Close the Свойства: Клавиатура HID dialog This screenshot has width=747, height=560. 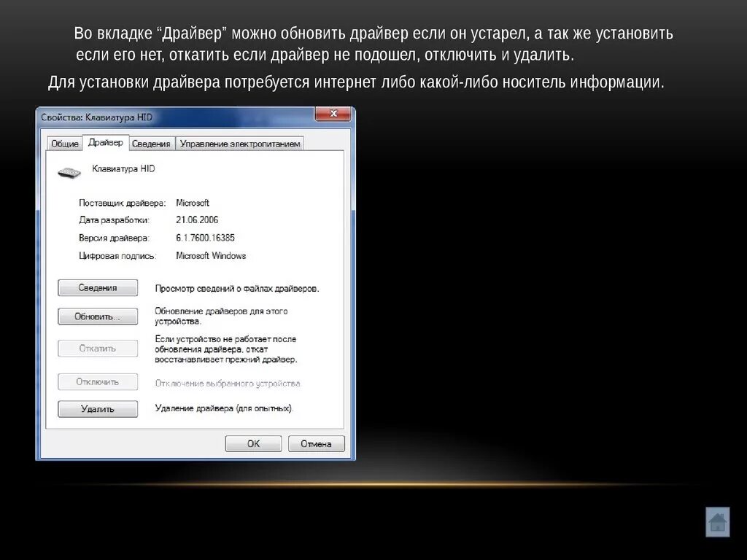[x=333, y=114]
